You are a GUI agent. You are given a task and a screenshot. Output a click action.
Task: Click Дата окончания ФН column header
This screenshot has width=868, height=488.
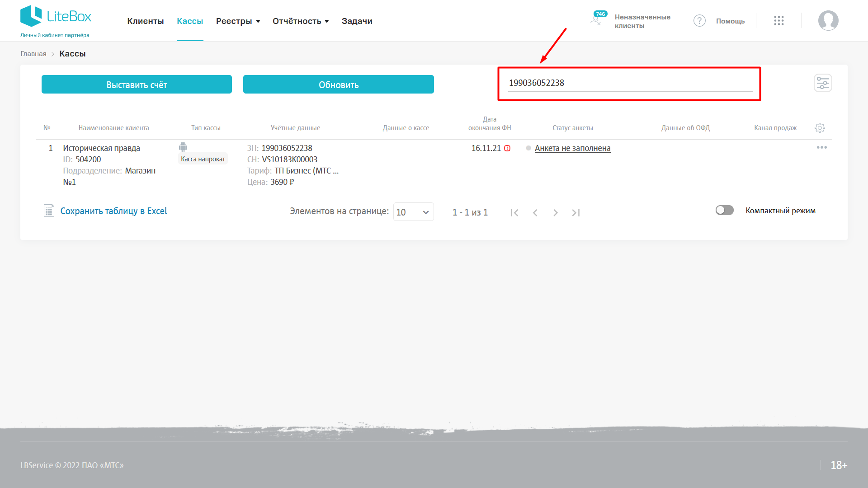[x=490, y=123]
